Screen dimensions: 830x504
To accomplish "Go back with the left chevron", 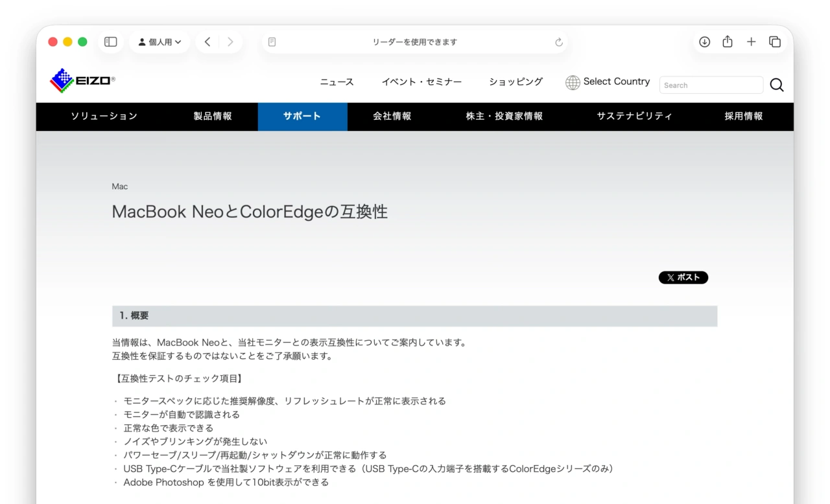I will click(x=207, y=42).
